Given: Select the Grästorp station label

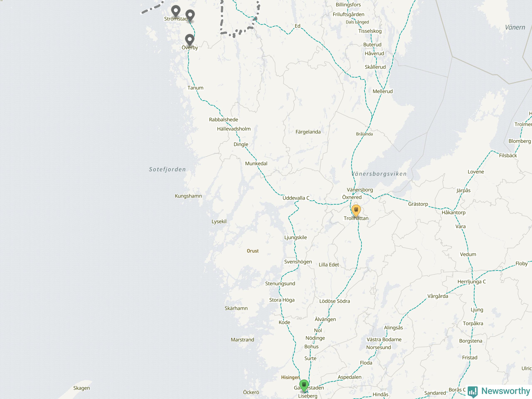Looking at the screenshot, I should point(418,204).
